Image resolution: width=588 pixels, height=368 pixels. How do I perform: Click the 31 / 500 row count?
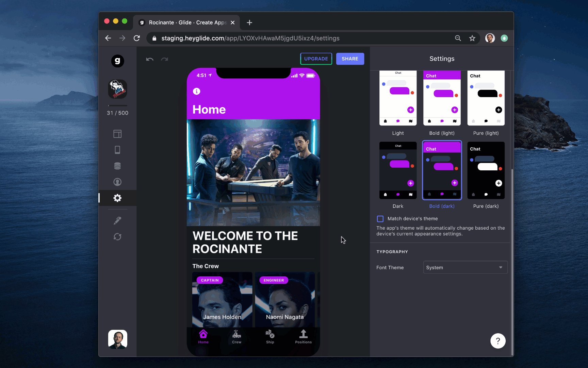(x=117, y=113)
